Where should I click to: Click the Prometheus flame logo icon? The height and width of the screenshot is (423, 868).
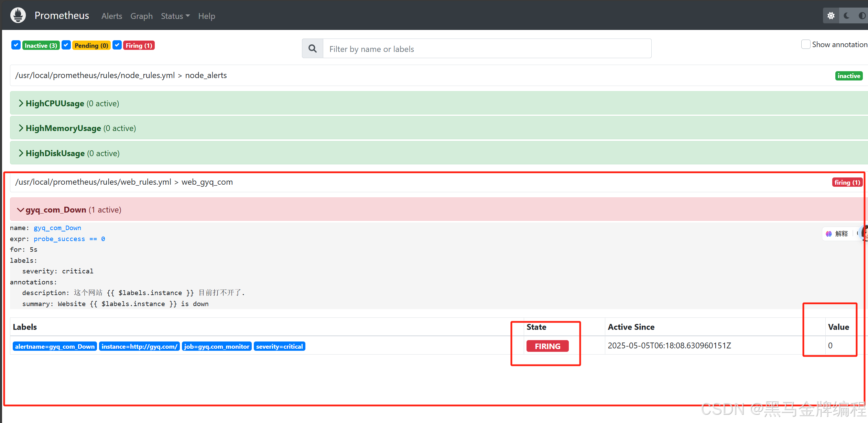click(18, 15)
